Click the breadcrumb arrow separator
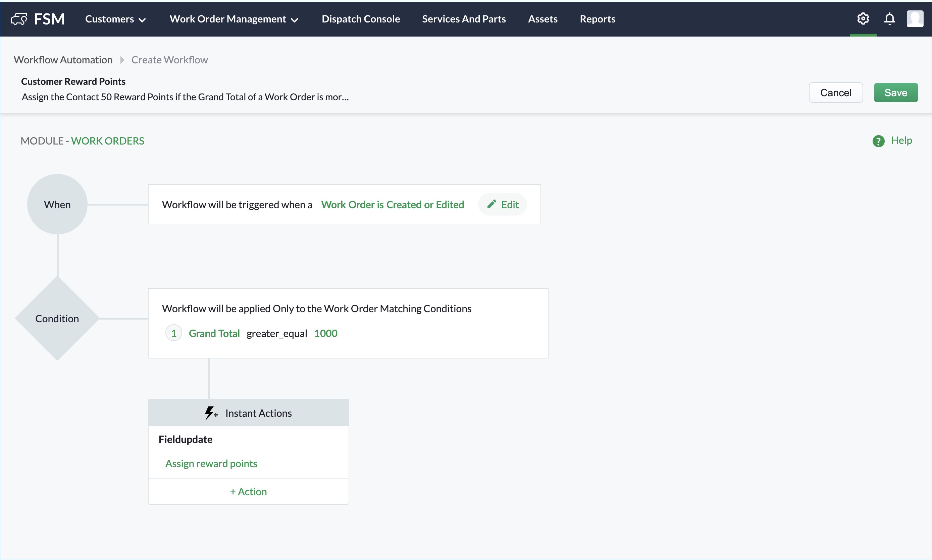 (x=122, y=60)
